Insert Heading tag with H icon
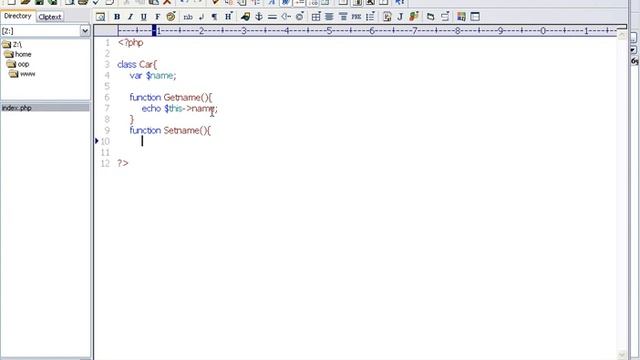The width and height of the screenshot is (640, 360). (229, 17)
